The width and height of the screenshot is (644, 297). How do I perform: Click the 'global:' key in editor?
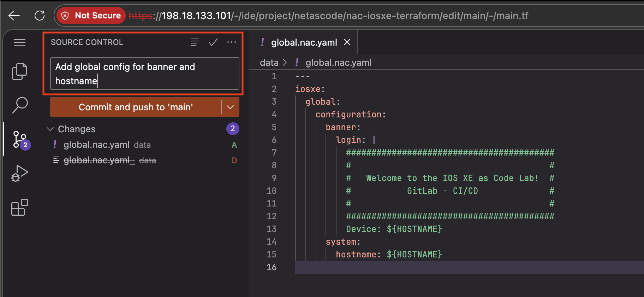[323, 102]
